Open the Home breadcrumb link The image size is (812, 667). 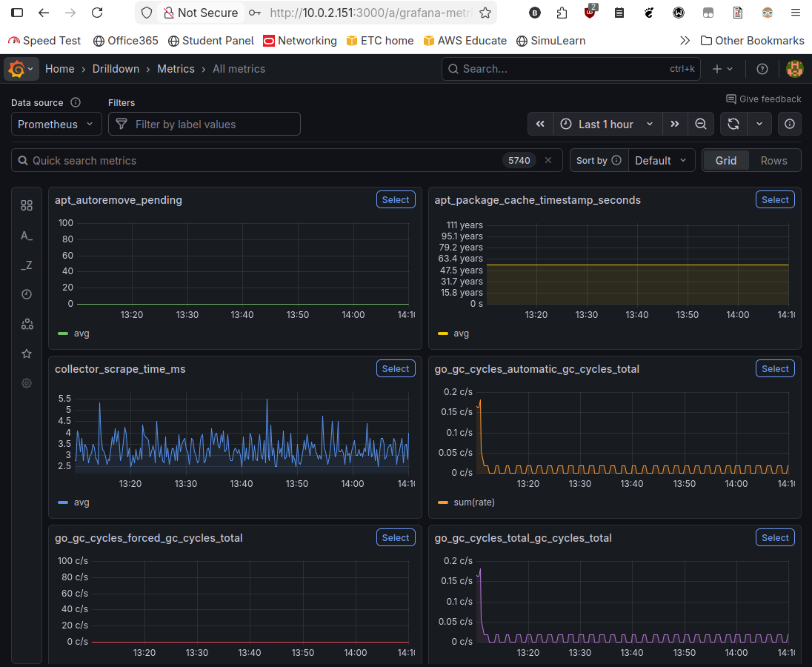click(x=59, y=68)
